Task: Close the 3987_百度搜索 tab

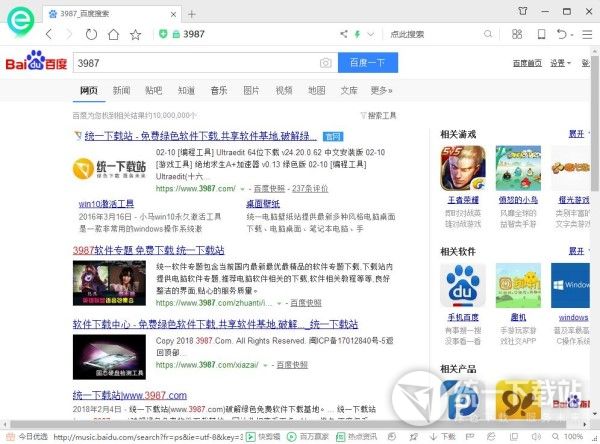Action: [173, 15]
